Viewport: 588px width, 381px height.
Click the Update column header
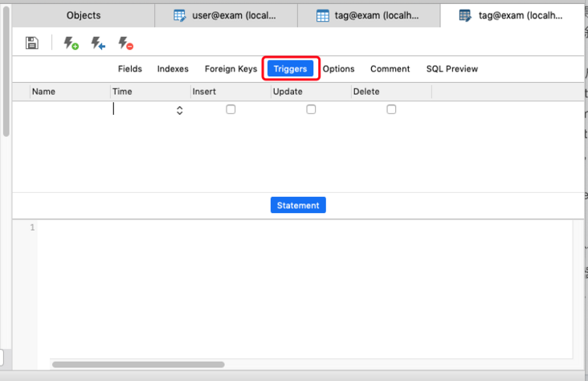point(311,92)
